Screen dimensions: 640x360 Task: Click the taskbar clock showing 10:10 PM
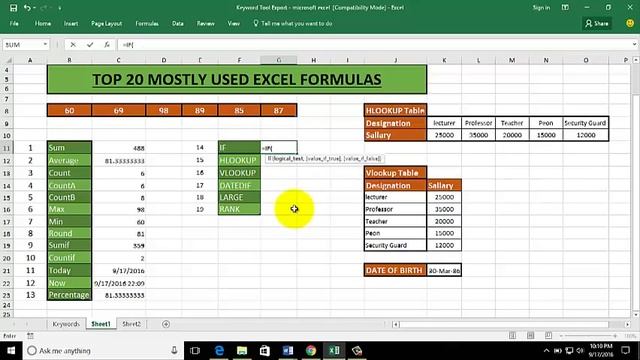coord(601,351)
